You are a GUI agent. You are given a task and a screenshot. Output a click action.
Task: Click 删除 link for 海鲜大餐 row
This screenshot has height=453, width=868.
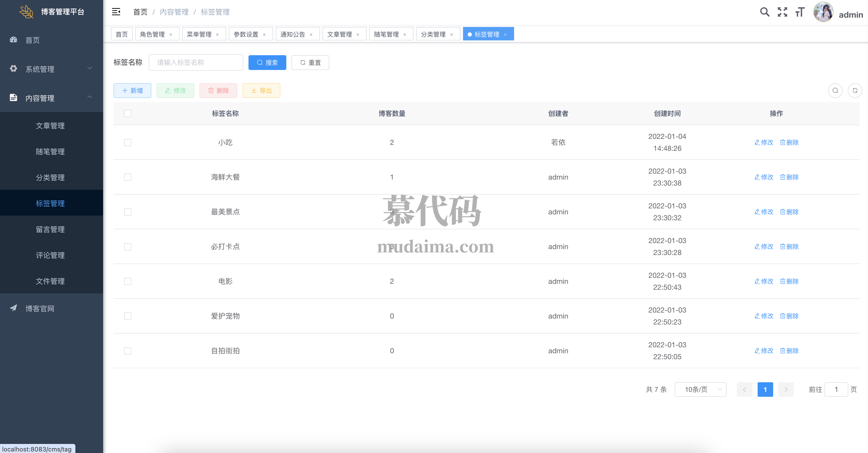pyautogui.click(x=789, y=177)
